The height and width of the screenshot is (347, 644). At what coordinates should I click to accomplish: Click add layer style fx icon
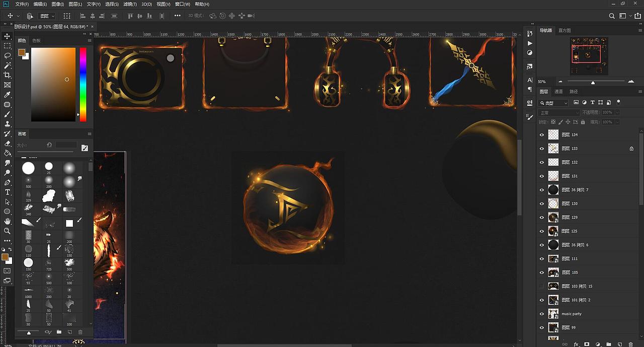click(576, 344)
